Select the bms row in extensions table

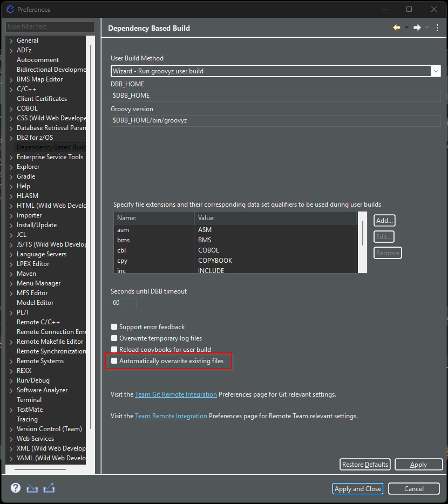tap(235, 240)
